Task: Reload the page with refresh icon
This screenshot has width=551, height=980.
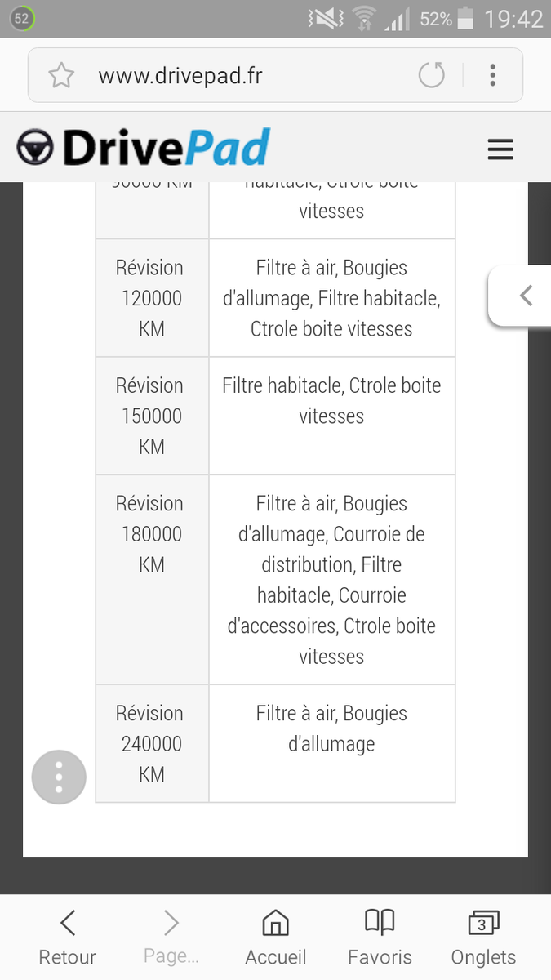Action: [x=432, y=76]
